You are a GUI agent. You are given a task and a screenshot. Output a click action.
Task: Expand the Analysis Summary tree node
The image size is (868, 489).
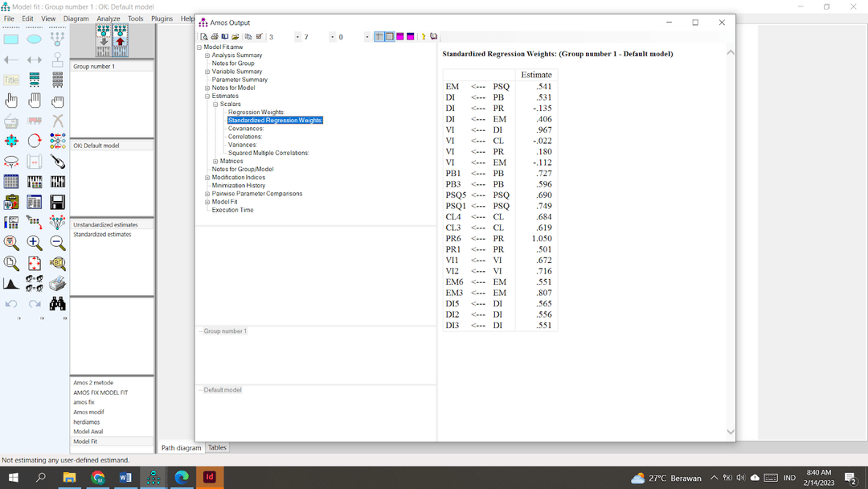[x=207, y=55]
